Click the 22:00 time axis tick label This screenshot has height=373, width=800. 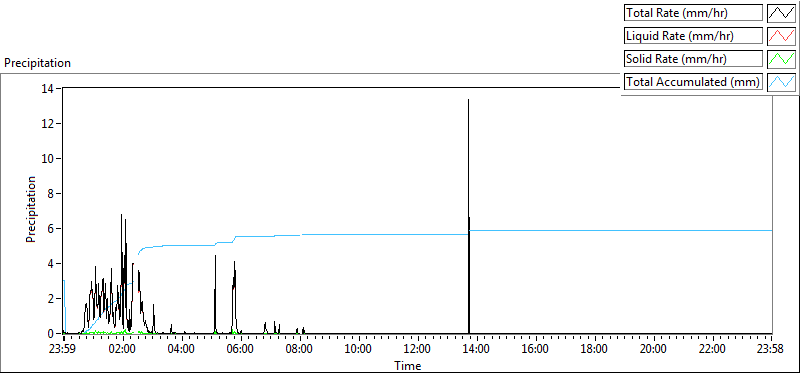pos(712,350)
